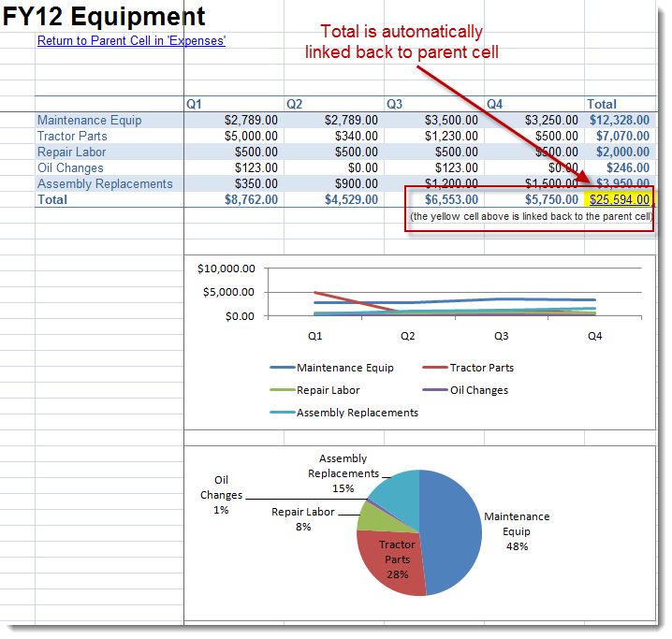The width and height of the screenshot is (672, 639).
Task: Click the FY12 Equipment title cell
Action: click(x=104, y=16)
